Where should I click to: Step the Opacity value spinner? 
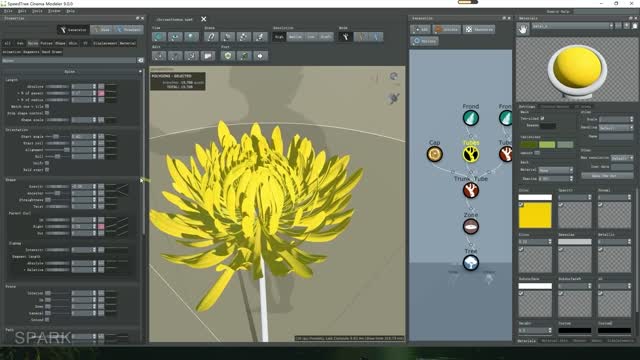click(x=590, y=197)
